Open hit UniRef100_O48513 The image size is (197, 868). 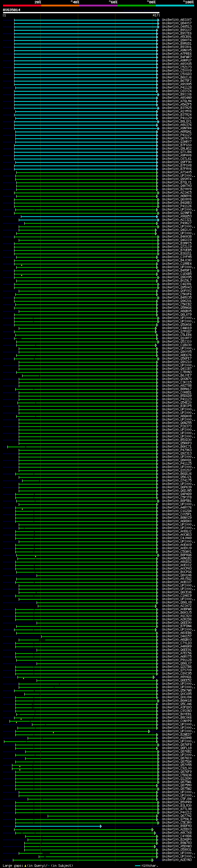click(177, 26)
